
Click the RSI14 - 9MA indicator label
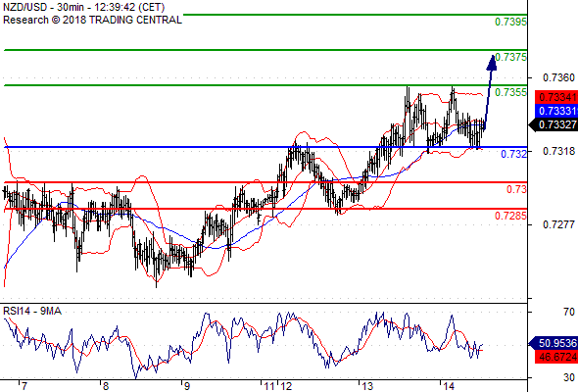click(x=32, y=312)
